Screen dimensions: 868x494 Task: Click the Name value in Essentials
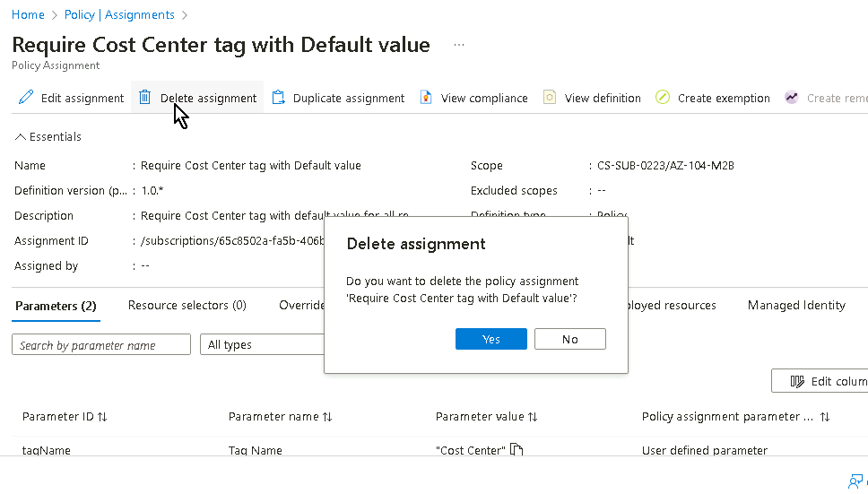(x=251, y=165)
